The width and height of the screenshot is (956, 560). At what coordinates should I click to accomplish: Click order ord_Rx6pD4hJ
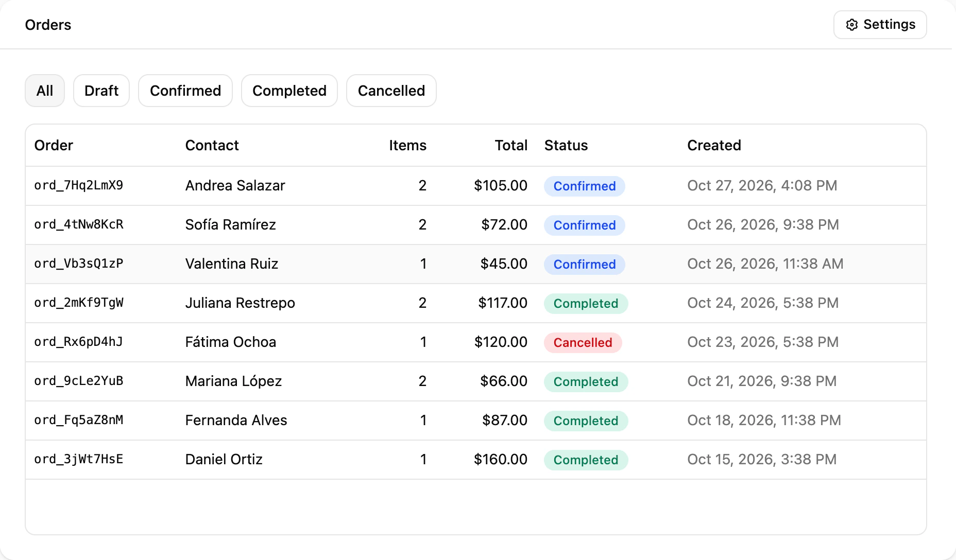pos(79,342)
